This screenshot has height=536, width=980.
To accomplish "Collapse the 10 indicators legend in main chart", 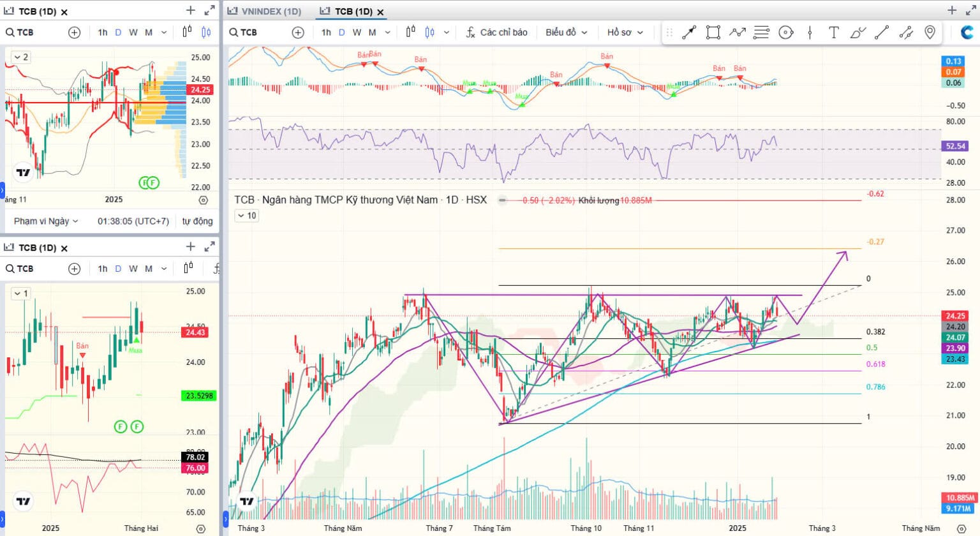I will (x=246, y=216).
